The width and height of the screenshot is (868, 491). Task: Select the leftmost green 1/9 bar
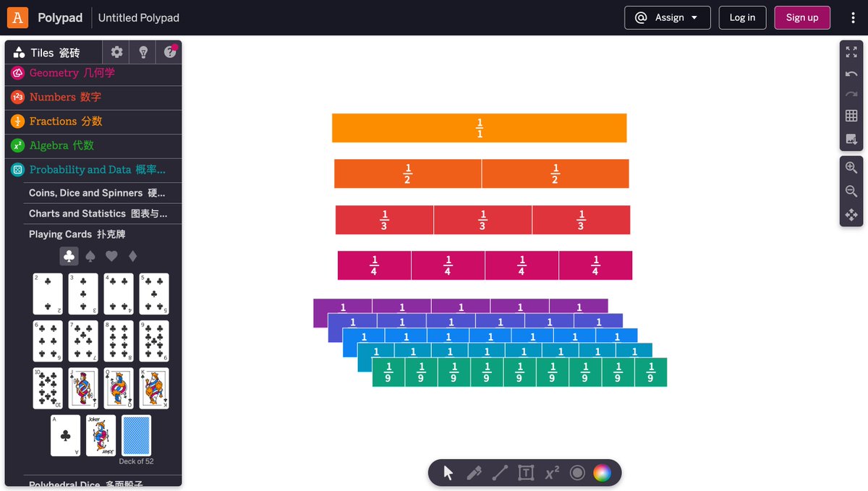(x=388, y=372)
